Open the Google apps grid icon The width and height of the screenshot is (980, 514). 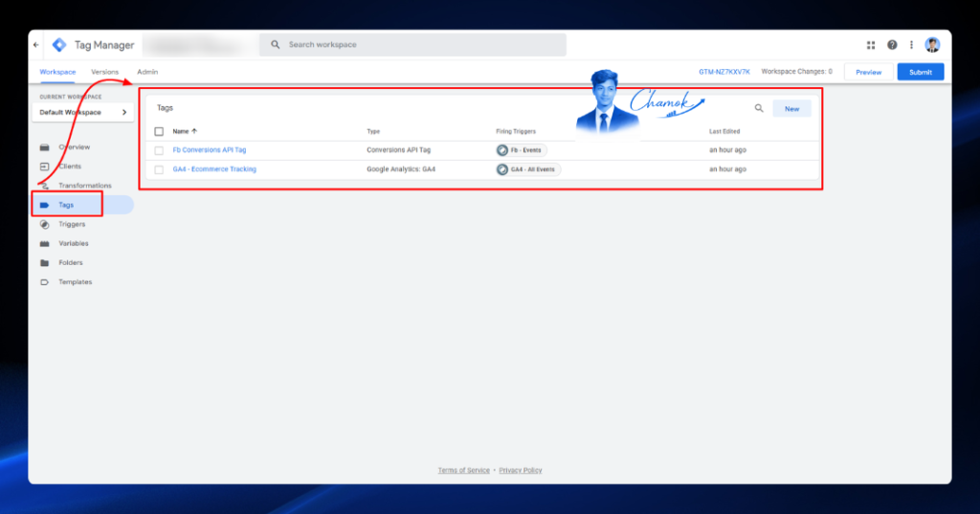pos(871,45)
